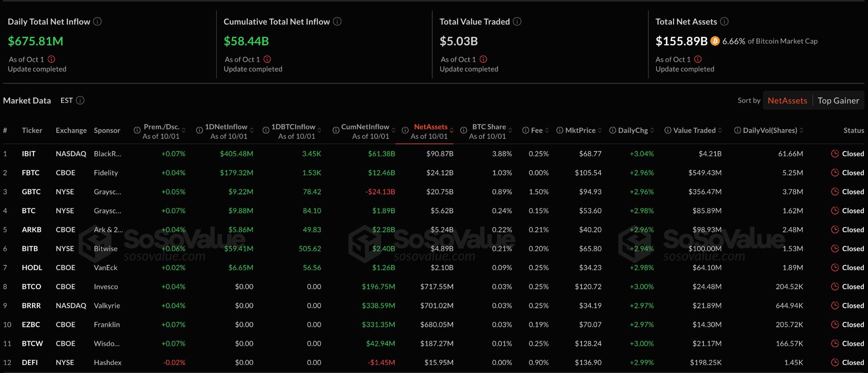Sort by the DailyChg column arrows
The image size is (868, 373).
[x=652, y=130]
